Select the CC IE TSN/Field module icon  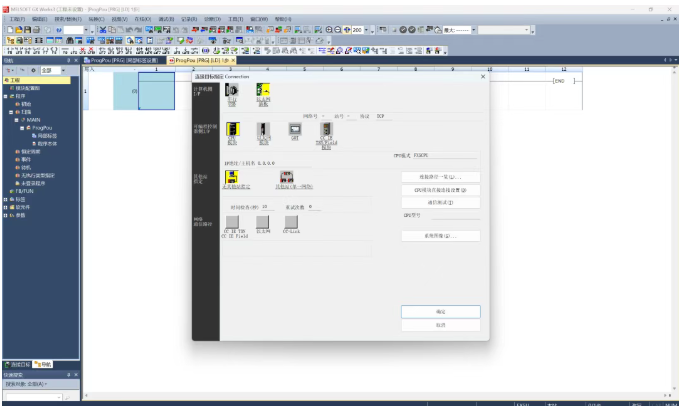click(x=326, y=130)
